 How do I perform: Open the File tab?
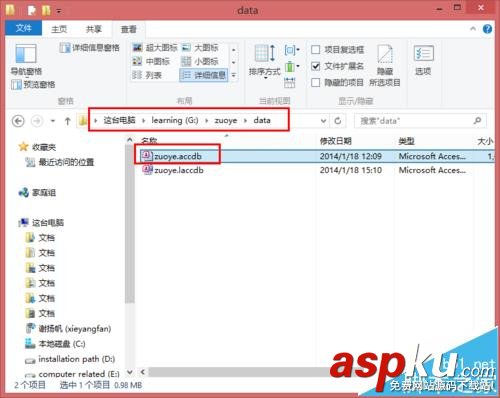tap(24, 28)
